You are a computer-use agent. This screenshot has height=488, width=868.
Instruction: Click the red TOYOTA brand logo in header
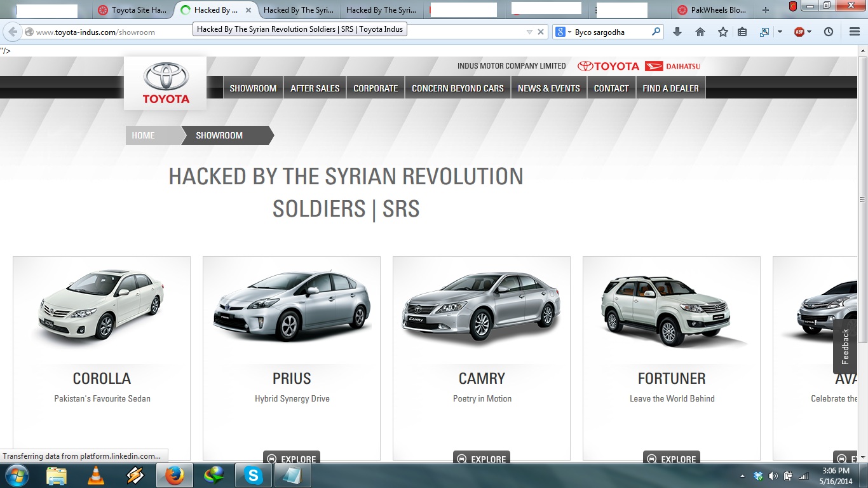coord(609,66)
